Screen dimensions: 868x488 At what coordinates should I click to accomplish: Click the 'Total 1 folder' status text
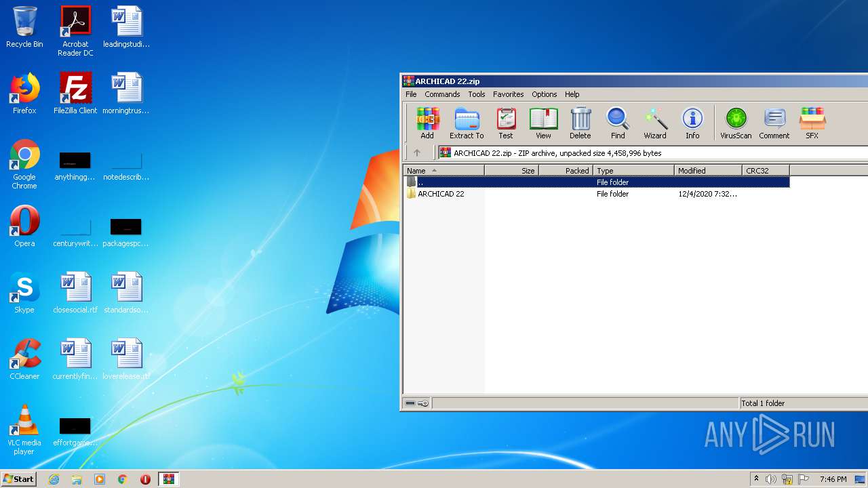click(x=763, y=403)
